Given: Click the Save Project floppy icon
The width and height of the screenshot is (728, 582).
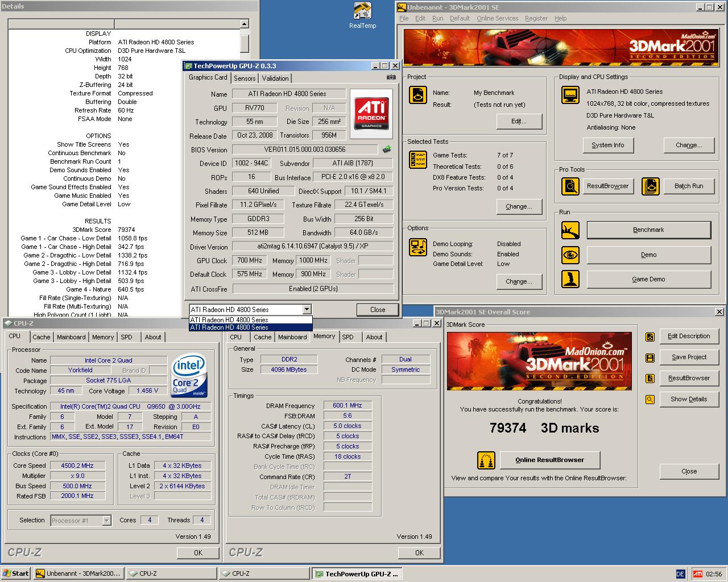Looking at the screenshot, I should (650, 357).
